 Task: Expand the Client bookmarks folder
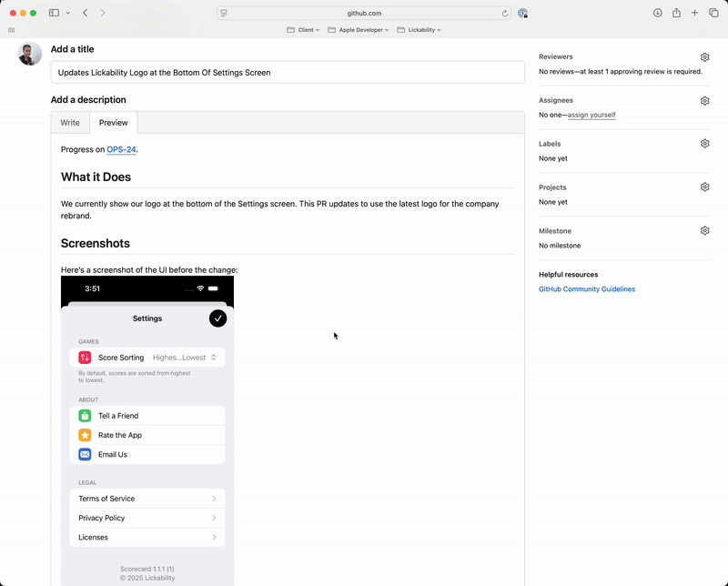point(303,30)
